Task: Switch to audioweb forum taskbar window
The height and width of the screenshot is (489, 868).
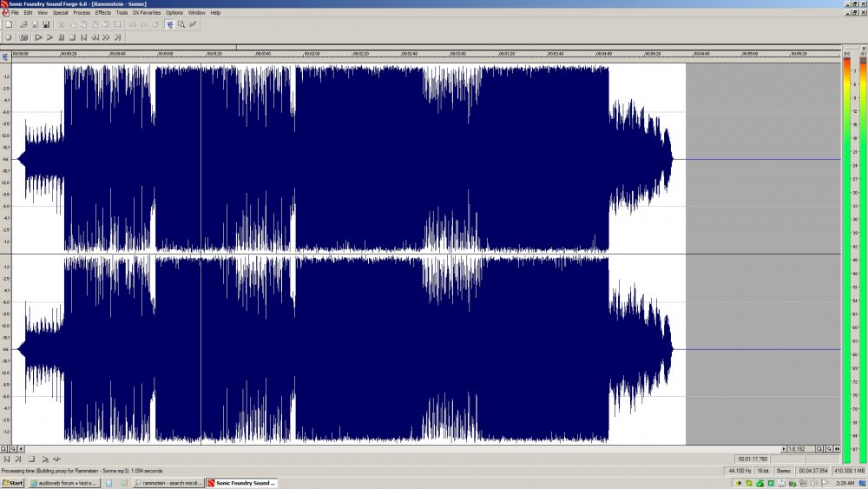Action: 63,483
